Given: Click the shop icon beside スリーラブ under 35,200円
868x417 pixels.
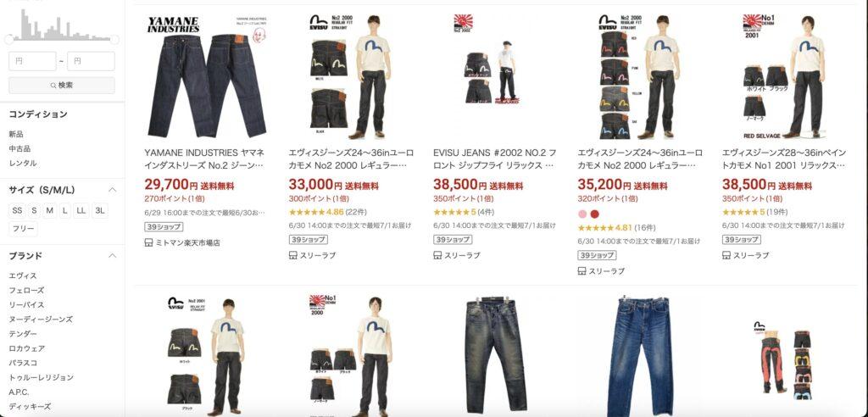Looking at the screenshot, I should [x=581, y=271].
